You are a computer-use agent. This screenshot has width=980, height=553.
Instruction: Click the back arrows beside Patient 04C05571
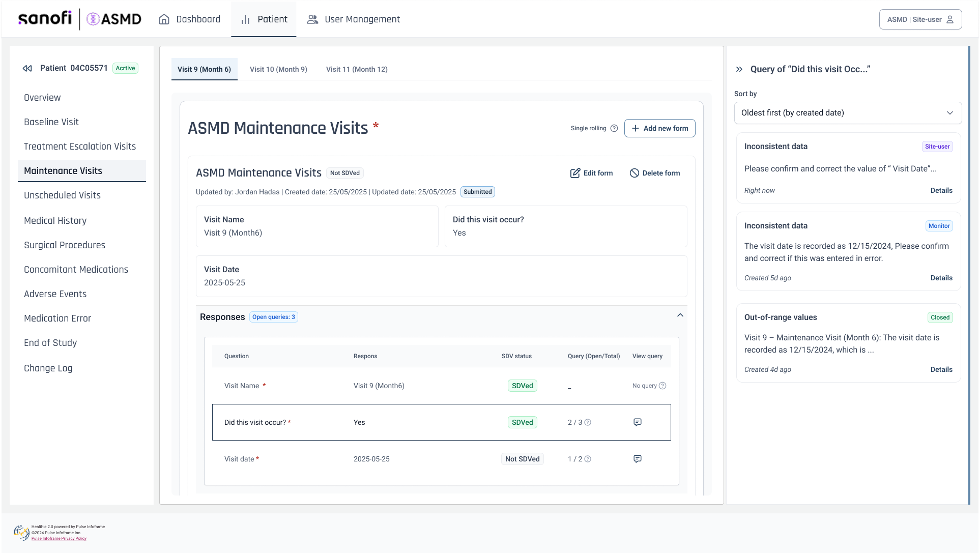click(27, 68)
